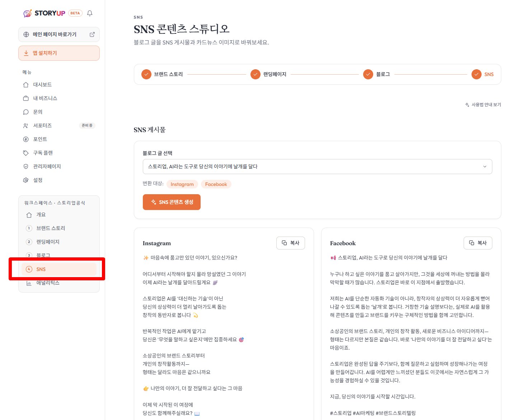Click the 개요 home icon in workspace
This screenshot has width=525, height=420.
click(x=29, y=215)
